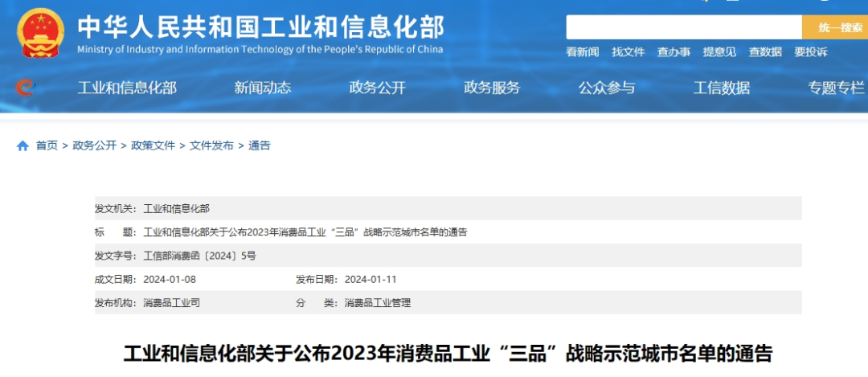
Task: Open the 公众参与 nav menu
Action: [x=607, y=88]
